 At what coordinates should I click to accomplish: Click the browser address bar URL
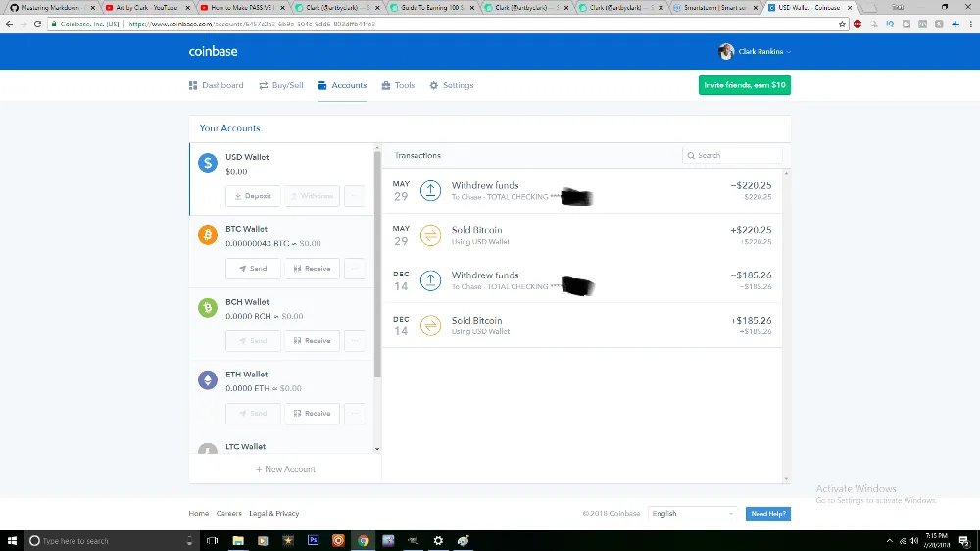(252, 24)
